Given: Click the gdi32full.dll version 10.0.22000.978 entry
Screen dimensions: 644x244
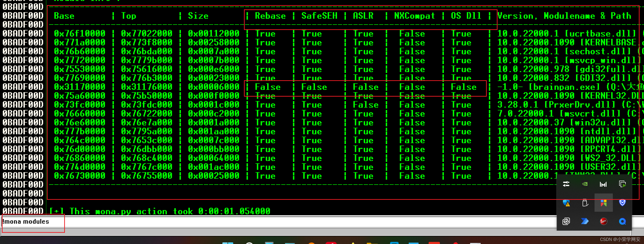Looking at the screenshot, I should (x=570, y=69).
